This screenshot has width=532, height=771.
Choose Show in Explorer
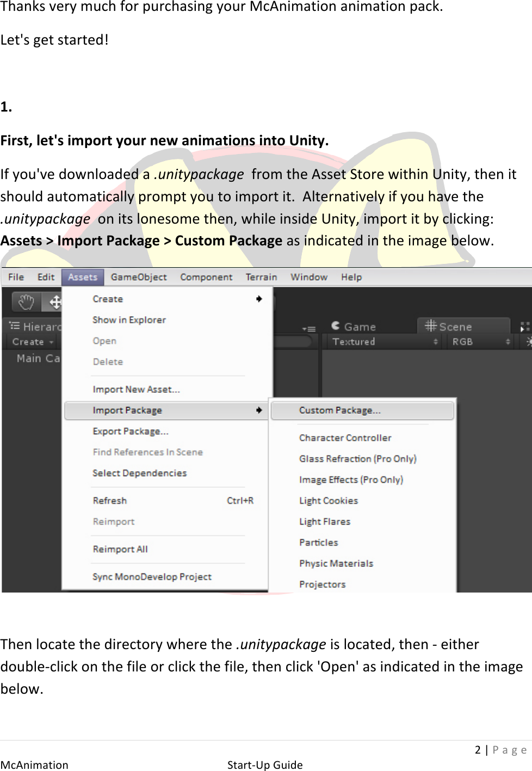click(x=129, y=320)
